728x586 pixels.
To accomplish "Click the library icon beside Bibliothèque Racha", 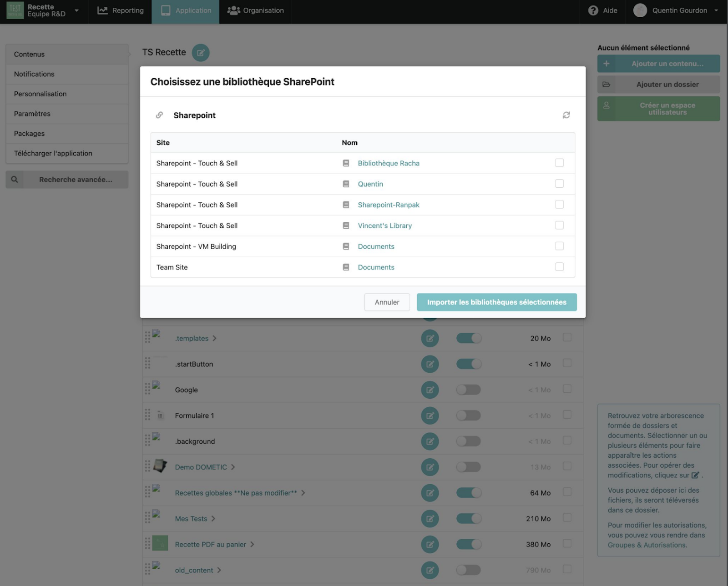I will (346, 163).
